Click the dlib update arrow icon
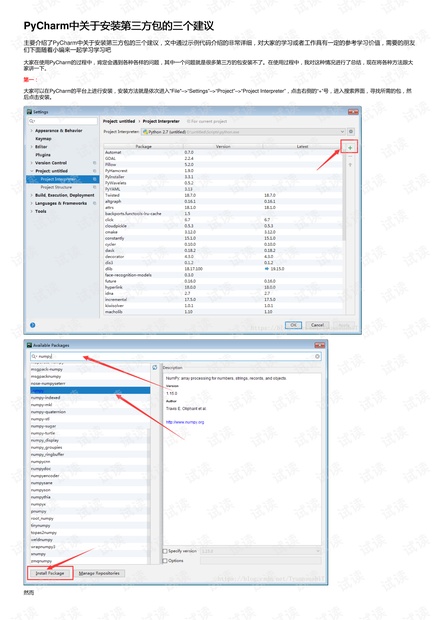Screen dimensions: 440x620 pos(266,268)
